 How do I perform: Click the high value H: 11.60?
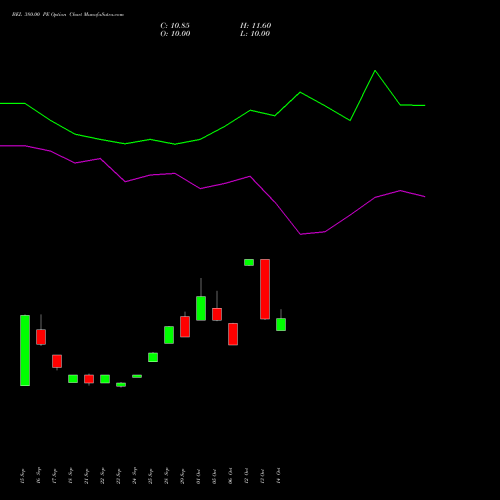[256, 26]
